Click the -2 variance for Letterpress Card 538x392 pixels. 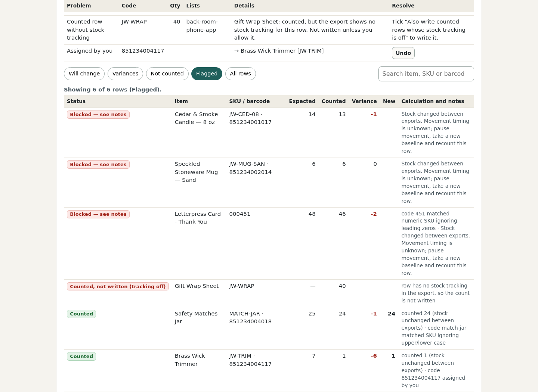point(374,214)
